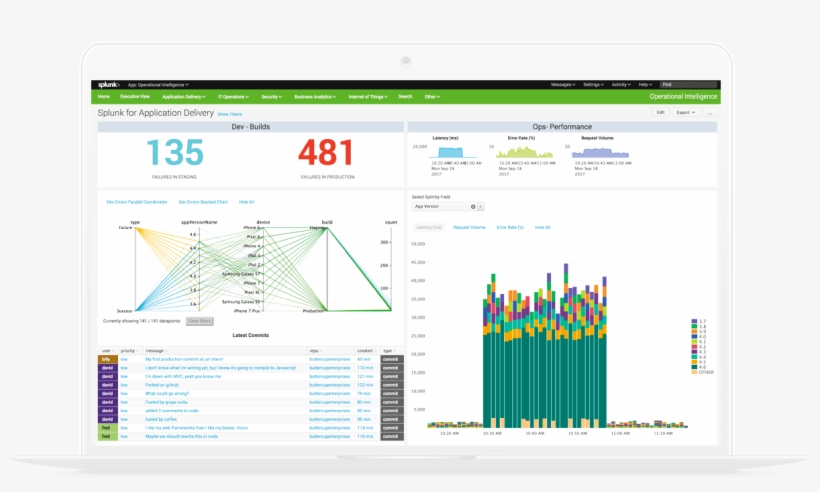Click the 4.6 legend color swatch
Screen dimensions: 820x492
tap(694, 367)
